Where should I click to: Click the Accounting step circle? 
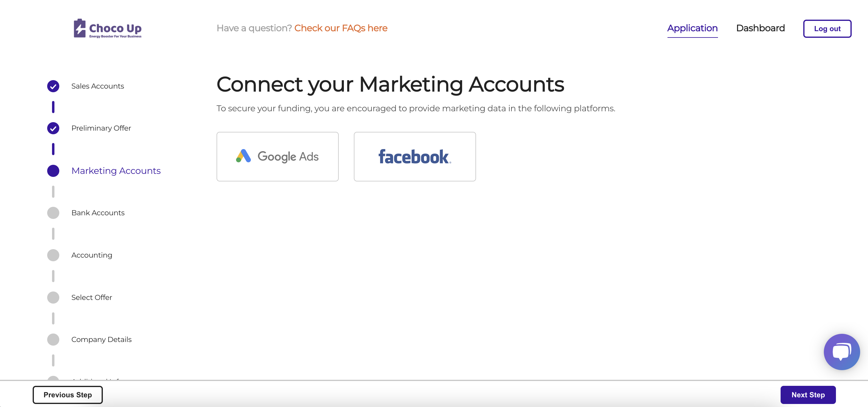pos(53,256)
